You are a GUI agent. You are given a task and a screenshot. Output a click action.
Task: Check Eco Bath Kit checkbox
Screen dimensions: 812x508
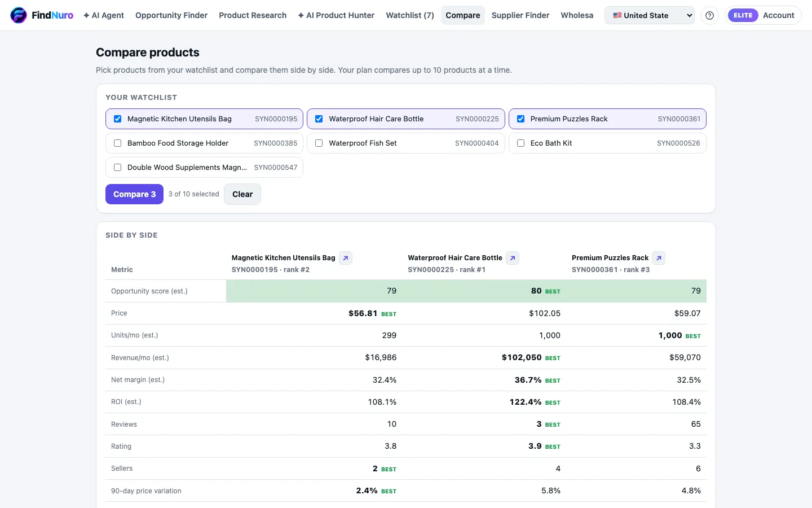click(520, 143)
